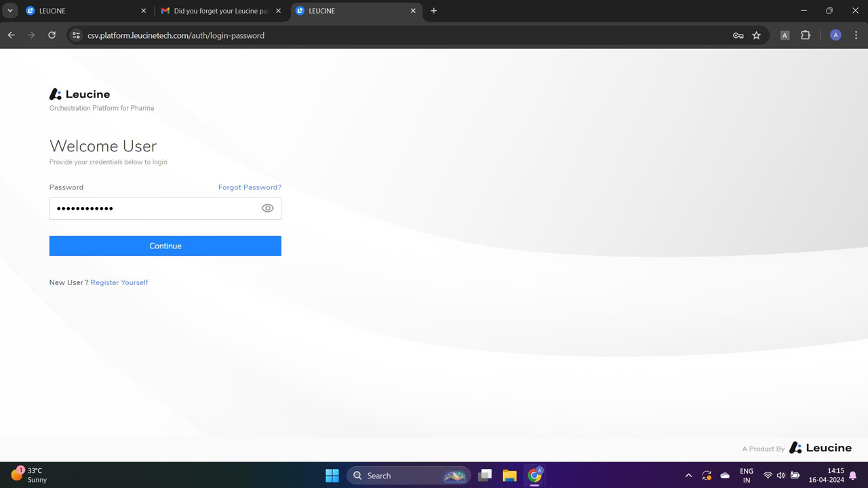This screenshot has height=488, width=868.
Task: Open a new browser tab
Action: point(434,11)
